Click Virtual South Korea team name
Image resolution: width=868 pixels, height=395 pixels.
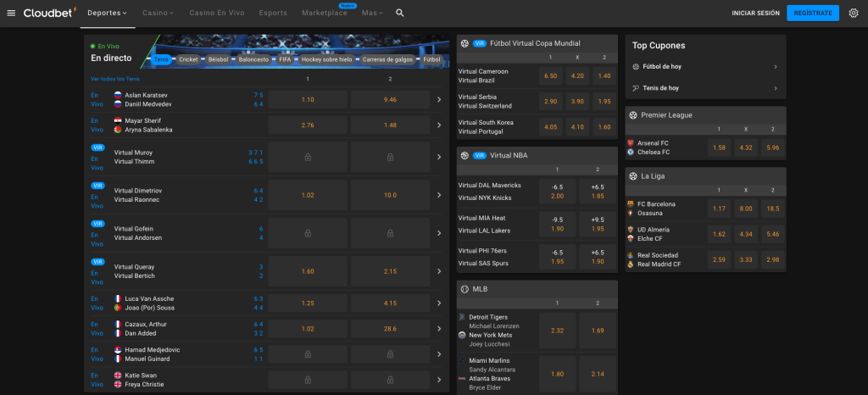[486, 122]
